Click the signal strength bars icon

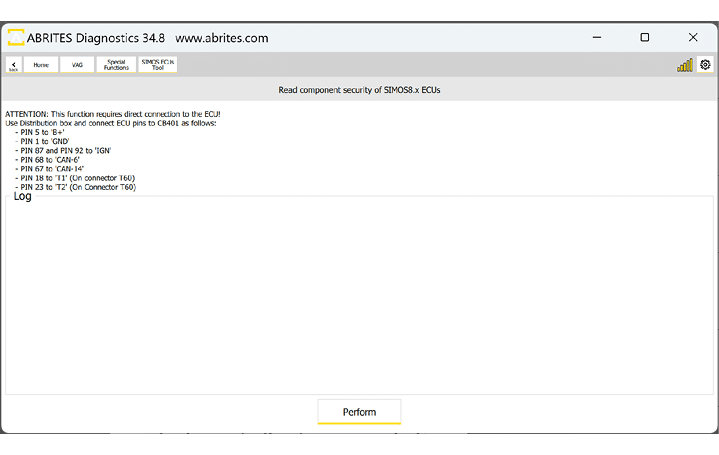click(684, 65)
